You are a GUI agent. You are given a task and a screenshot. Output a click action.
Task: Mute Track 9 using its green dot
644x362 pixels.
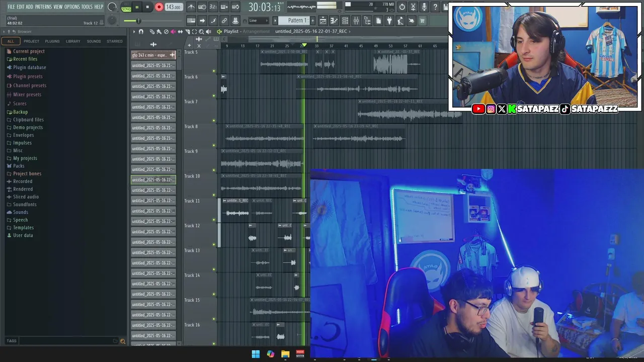(x=214, y=170)
